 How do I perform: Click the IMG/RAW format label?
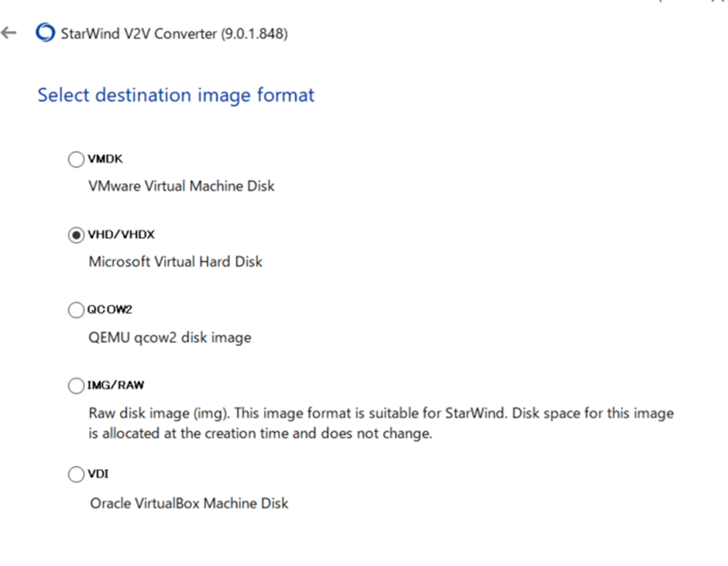[x=116, y=386]
